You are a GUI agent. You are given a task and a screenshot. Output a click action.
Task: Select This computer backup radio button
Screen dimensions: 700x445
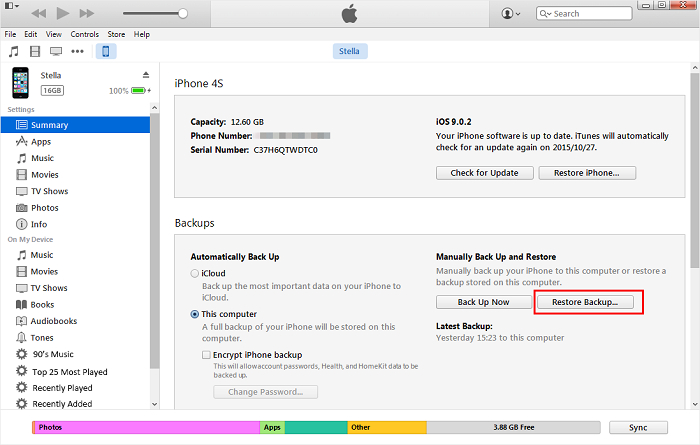[195, 314]
